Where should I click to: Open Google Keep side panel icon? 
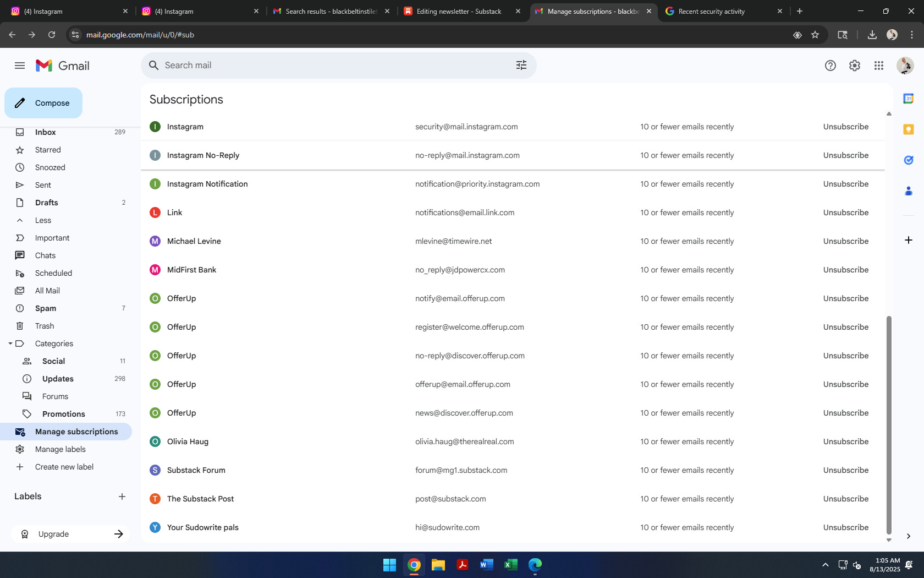[x=909, y=129]
